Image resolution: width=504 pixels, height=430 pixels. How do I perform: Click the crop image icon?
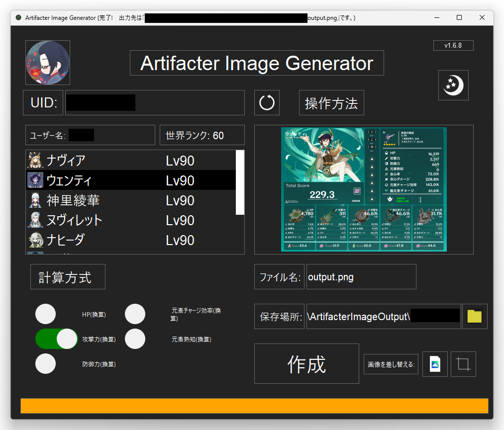click(x=463, y=364)
